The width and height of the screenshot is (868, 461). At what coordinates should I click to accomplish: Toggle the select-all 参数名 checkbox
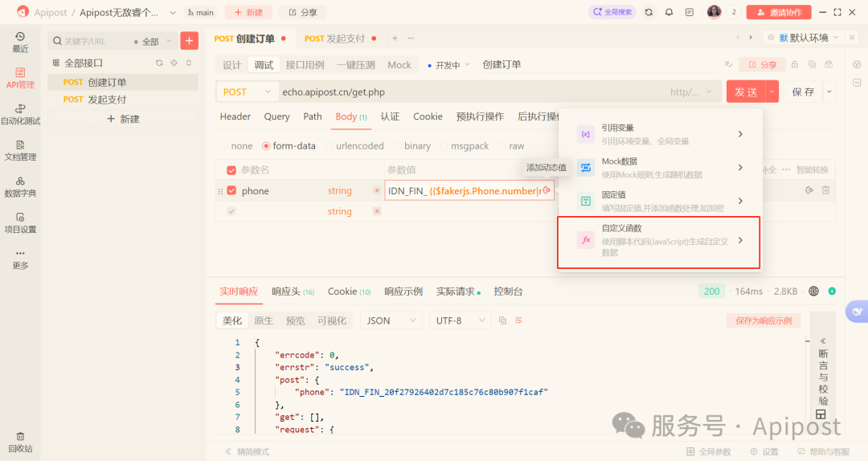tap(231, 170)
